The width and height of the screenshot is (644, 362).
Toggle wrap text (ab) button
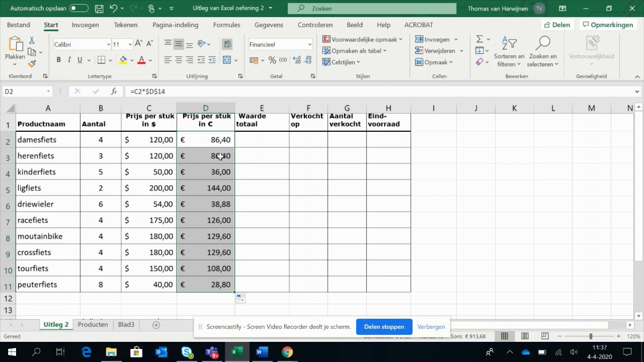click(227, 44)
